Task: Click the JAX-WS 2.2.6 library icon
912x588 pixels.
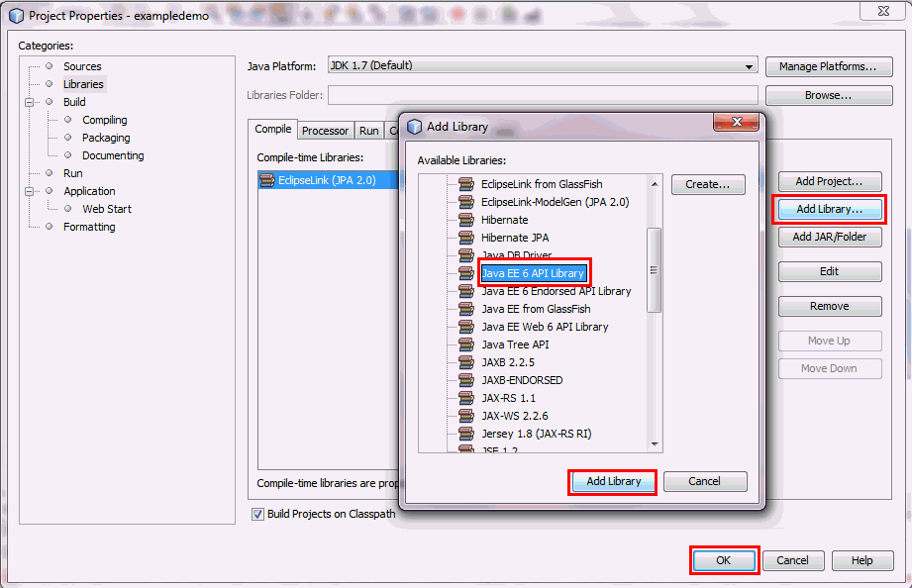Action: click(x=465, y=416)
